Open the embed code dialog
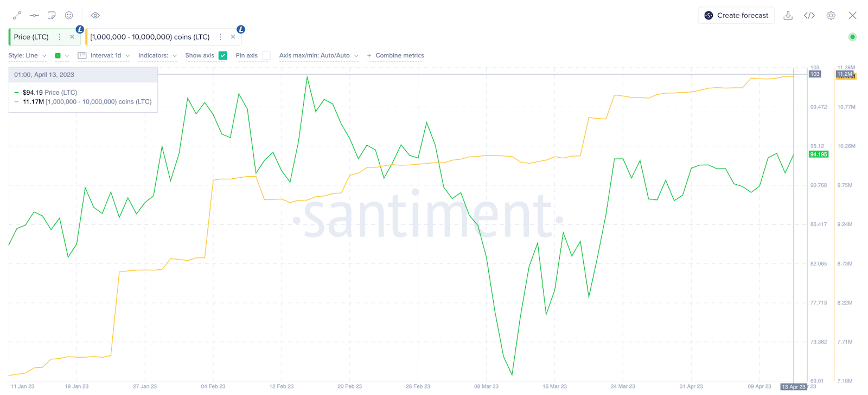The image size is (868, 395). click(x=809, y=16)
